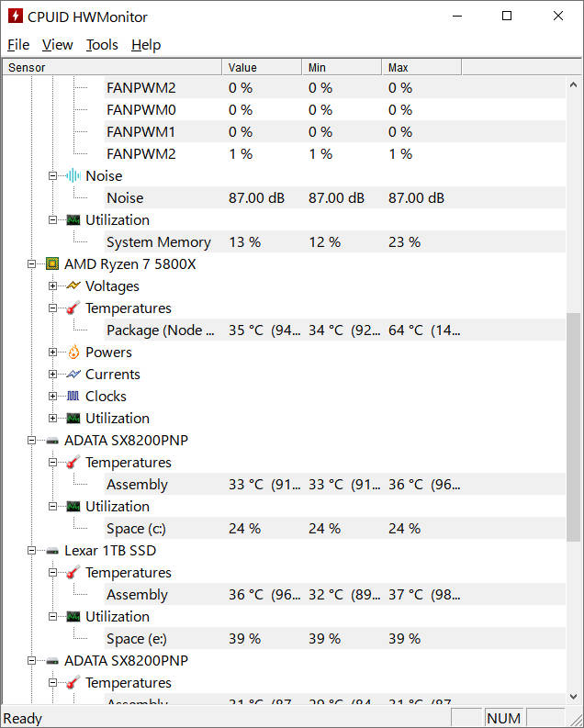Open the View menu
The height and width of the screenshot is (728, 584).
point(58,45)
